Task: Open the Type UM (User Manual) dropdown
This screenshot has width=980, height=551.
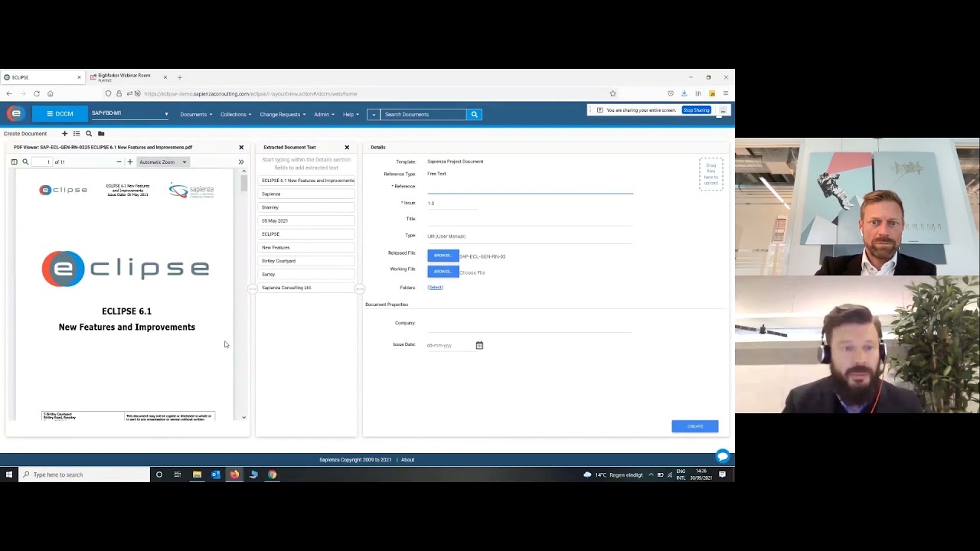Action: pyautogui.click(x=530, y=236)
